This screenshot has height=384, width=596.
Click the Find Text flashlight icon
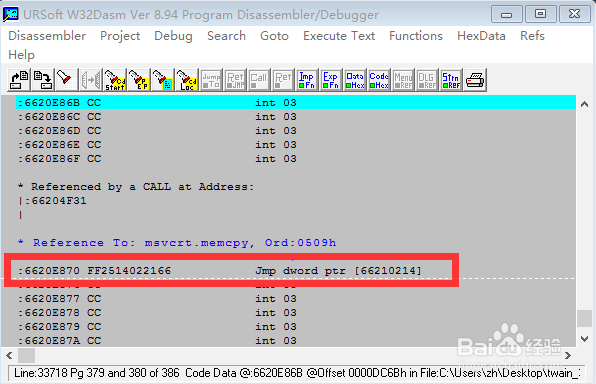coord(66,80)
